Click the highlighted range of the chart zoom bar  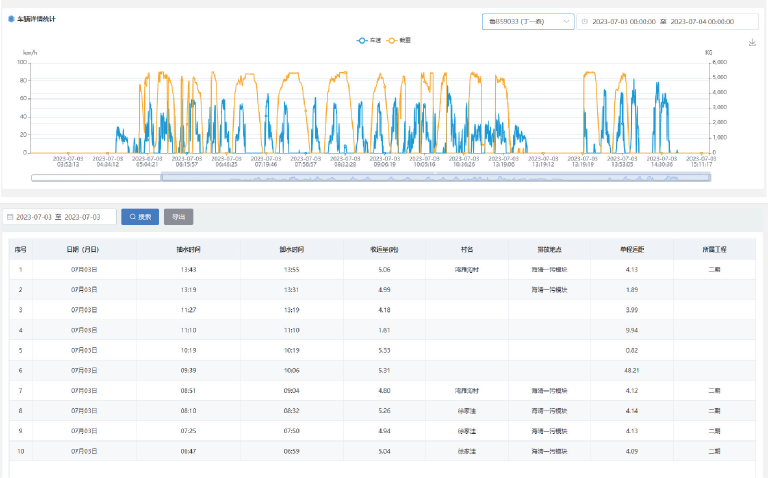[436, 177]
